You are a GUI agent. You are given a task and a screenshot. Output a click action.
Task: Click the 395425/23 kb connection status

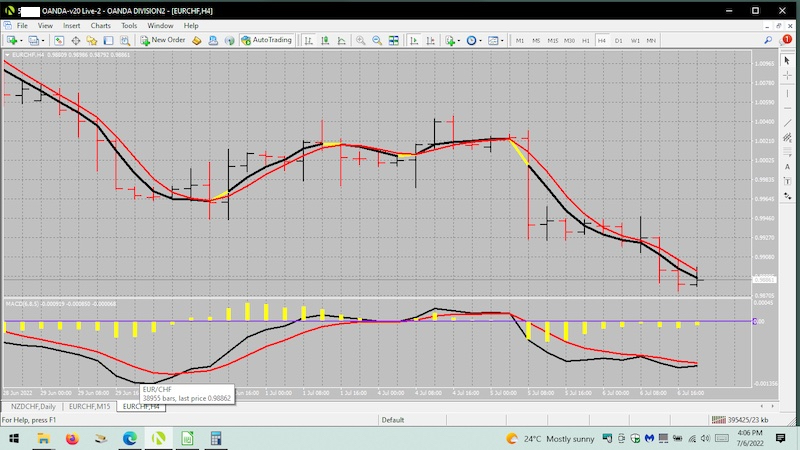point(742,420)
